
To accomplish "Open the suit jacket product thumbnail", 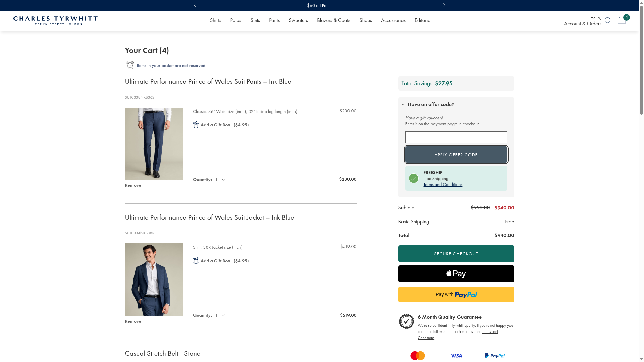I will coord(154,280).
